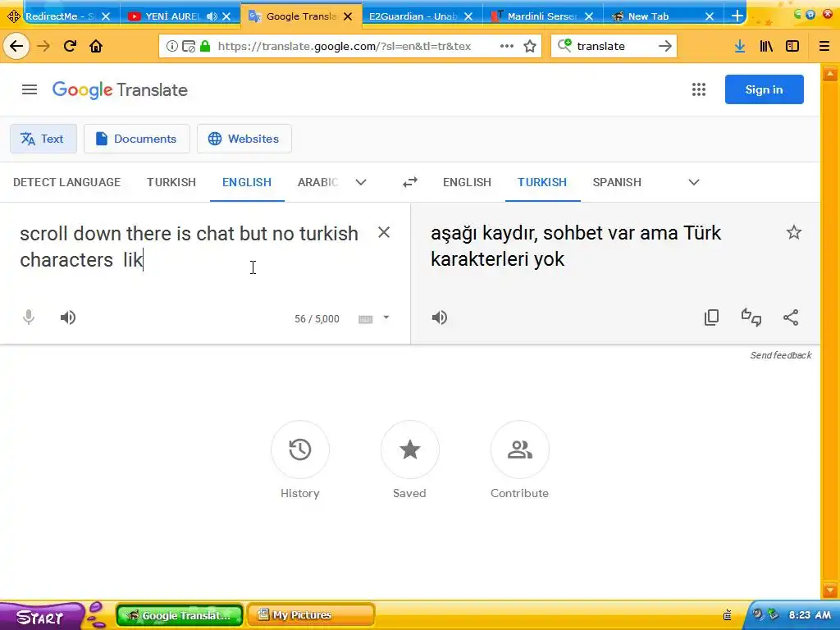Submit search with the search bar arrow

click(x=664, y=47)
